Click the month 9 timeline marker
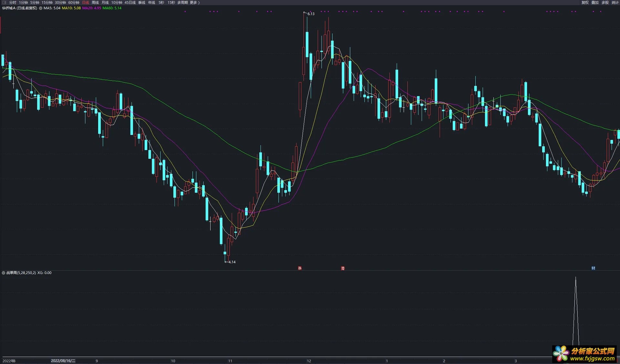The width and height of the screenshot is (620, 364). 97,361
